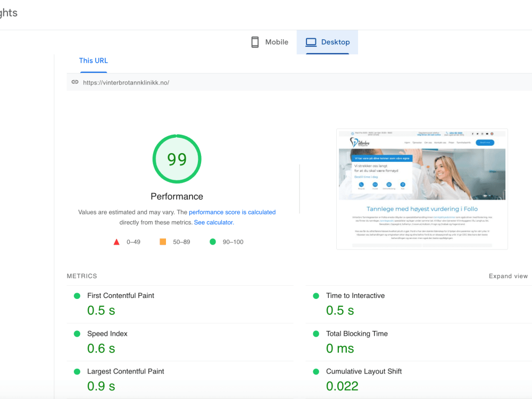This screenshot has height=399, width=532.
Task: Select the analyzed URL text
Action: [x=126, y=82]
